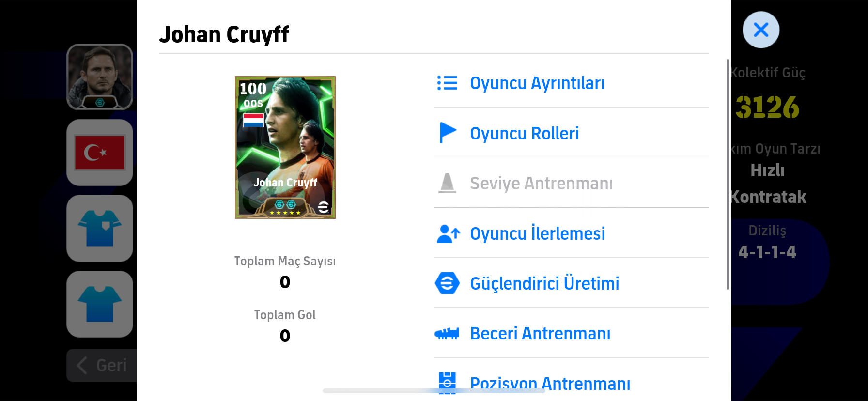Screen dimensions: 868x401
Task: Click the cone icon for Seviye Antrenmanı
Action: tap(447, 183)
